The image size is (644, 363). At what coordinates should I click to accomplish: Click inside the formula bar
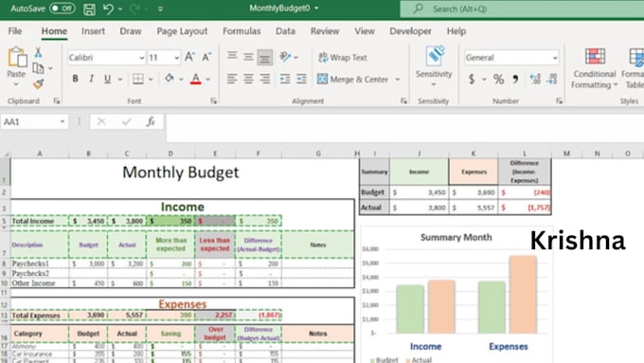[x=404, y=128]
